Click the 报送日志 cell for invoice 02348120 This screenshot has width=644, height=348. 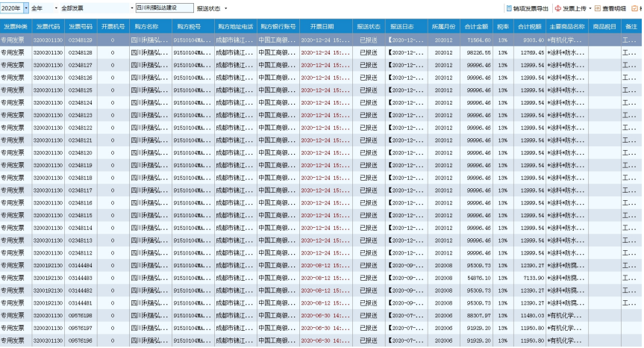(407, 153)
